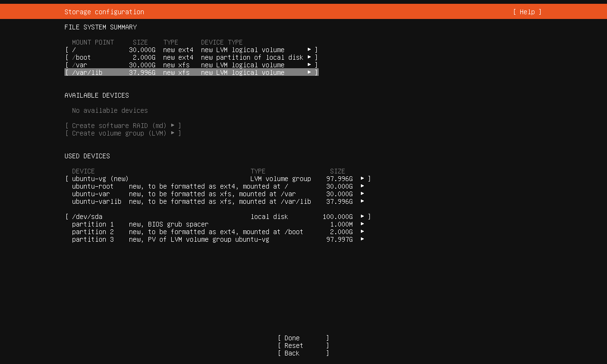607x364 pixels.
Task: Click arrow for partition 1 grub spacer
Action: click(362, 224)
